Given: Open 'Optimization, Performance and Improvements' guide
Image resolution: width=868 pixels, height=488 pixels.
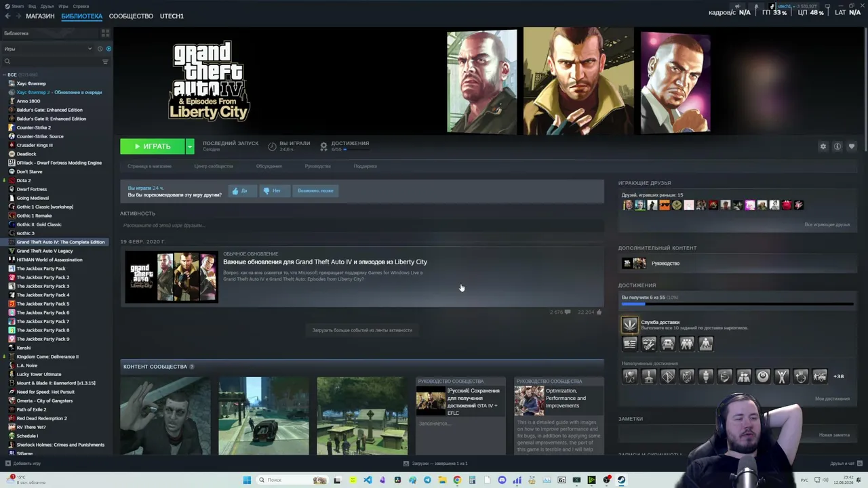Looking at the screenshot, I should coord(559,415).
